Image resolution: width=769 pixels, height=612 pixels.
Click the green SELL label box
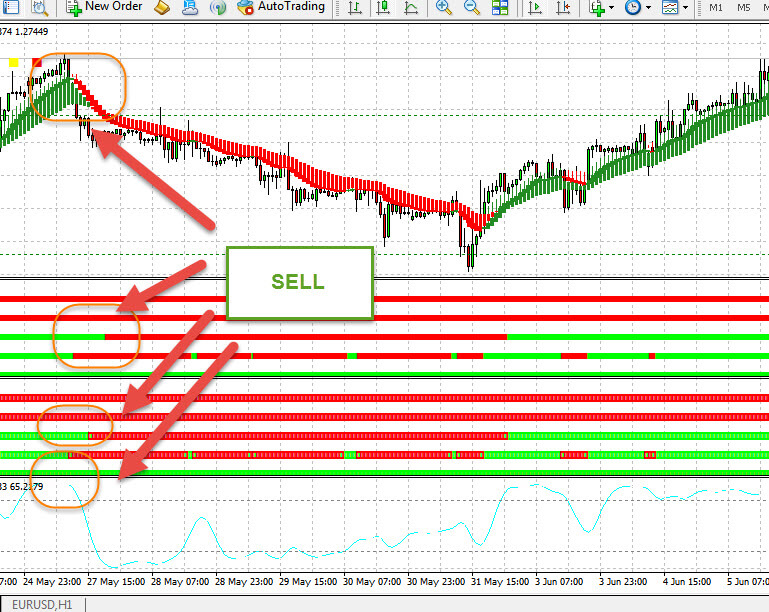(x=299, y=282)
